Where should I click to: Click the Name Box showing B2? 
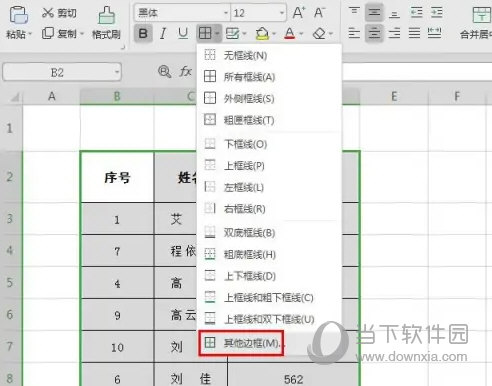point(62,72)
